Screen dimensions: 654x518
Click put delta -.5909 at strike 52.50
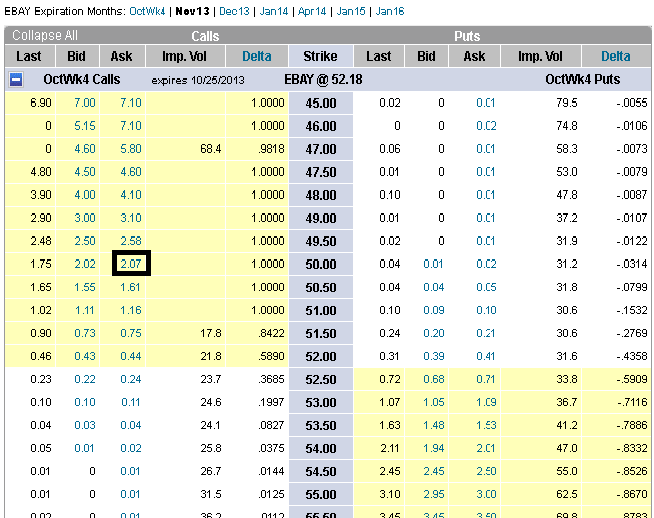pos(632,379)
